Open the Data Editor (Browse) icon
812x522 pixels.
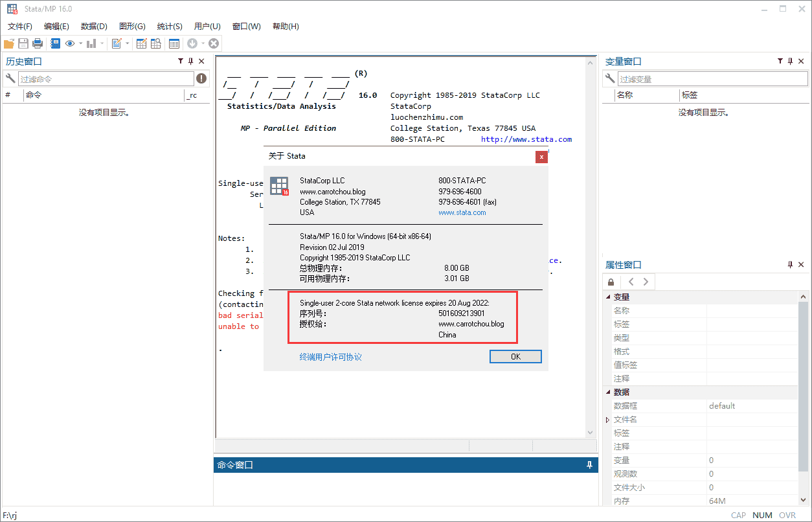point(156,43)
